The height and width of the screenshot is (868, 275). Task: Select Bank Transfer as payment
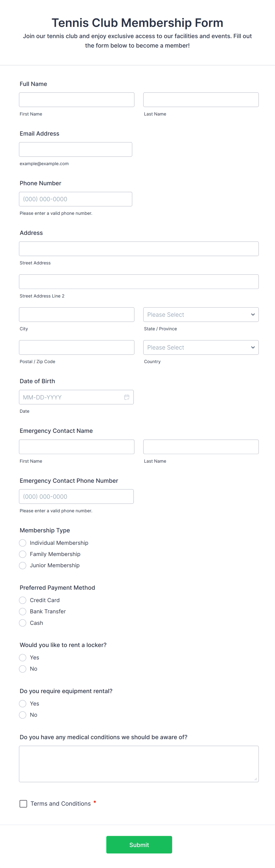click(x=22, y=611)
